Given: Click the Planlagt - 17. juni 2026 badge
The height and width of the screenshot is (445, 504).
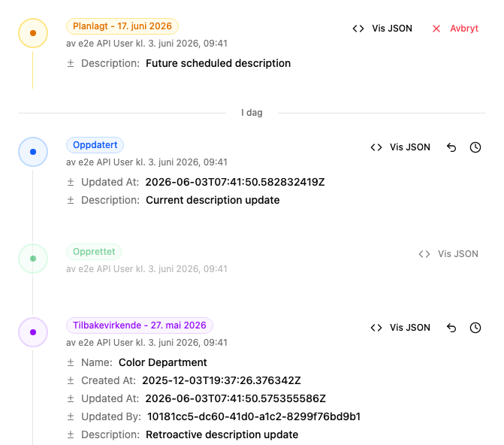Looking at the screenshot, I should (122, 26).
